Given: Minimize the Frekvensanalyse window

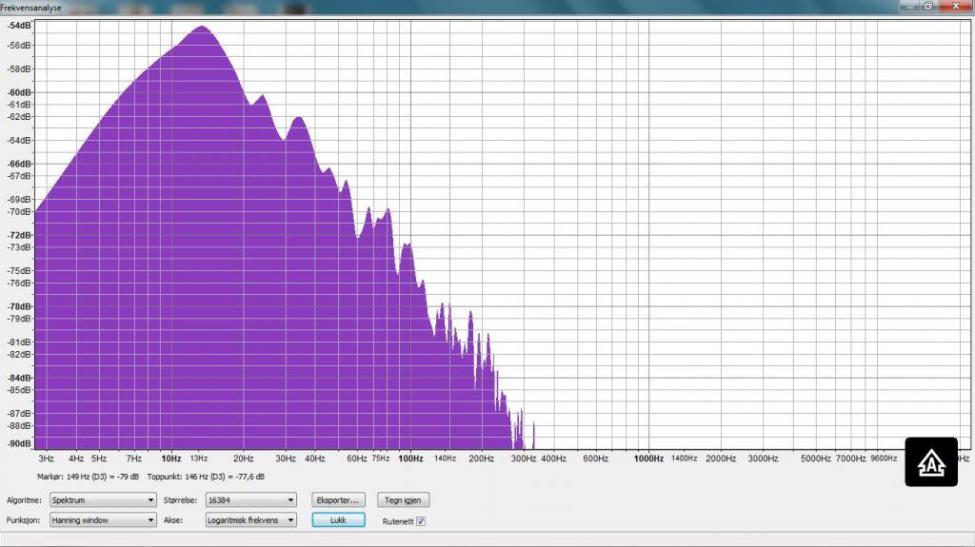Looking at the screenshot, I should [x=908, y=6].
